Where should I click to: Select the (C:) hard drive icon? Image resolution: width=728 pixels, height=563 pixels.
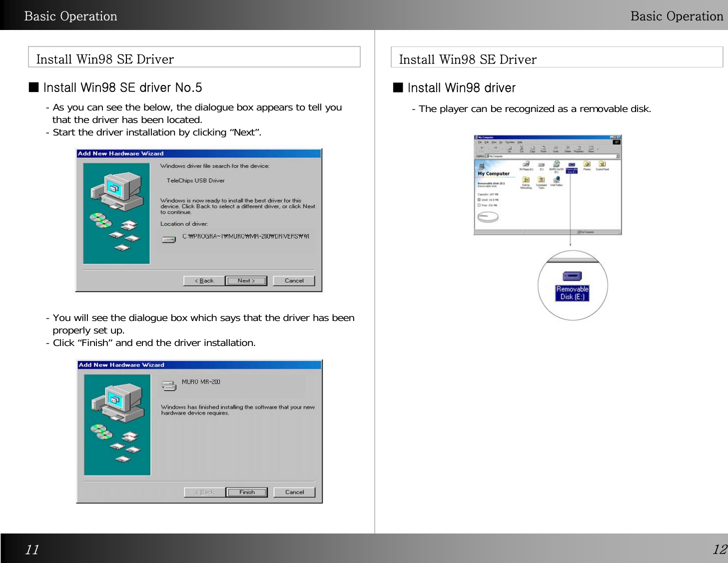click(542, 165)
